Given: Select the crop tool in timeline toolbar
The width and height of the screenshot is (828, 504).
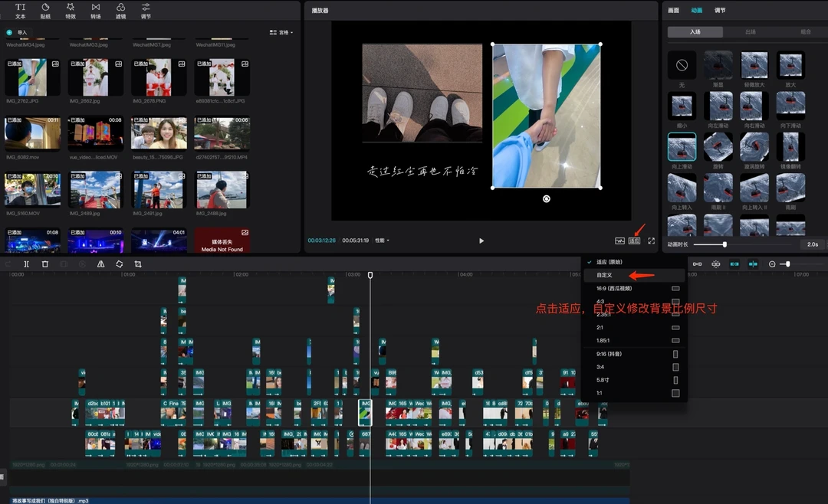Looking at the screenshot, I should tap(138, 264).
